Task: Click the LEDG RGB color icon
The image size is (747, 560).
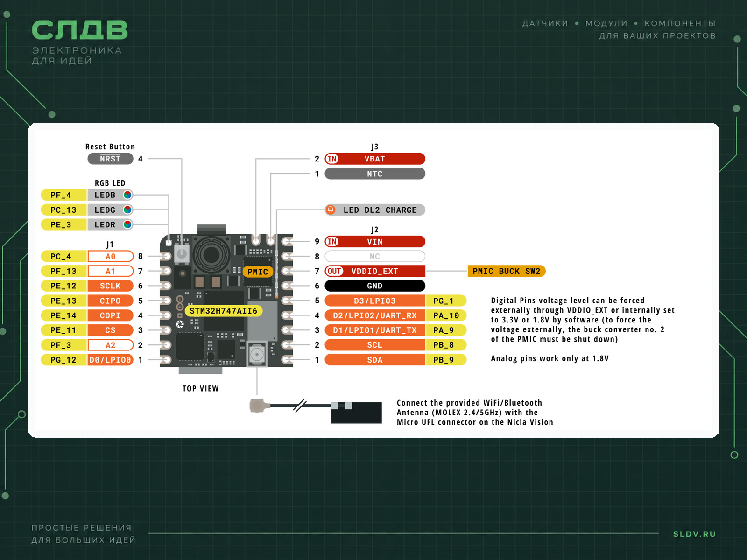Action: coord(127,210)
